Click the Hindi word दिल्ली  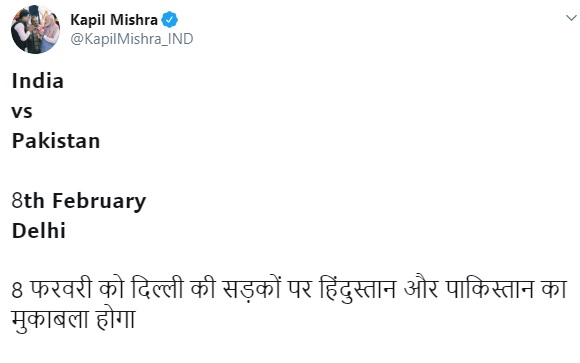click(157, 288)
